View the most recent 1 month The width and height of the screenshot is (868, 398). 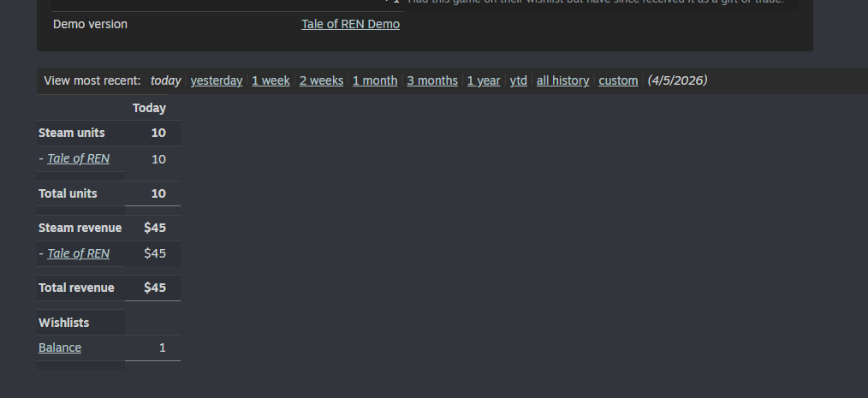[375, 80]
